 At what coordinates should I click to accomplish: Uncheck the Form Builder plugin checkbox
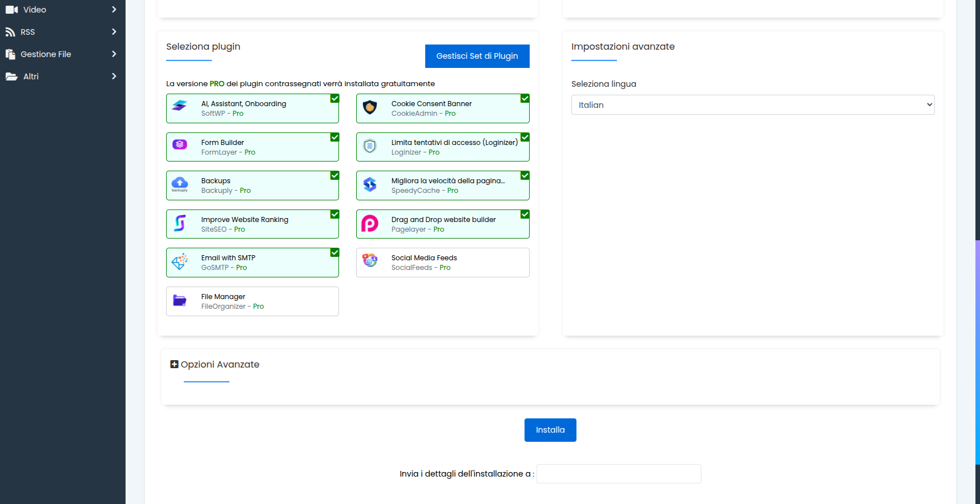(x=334, y=138)
